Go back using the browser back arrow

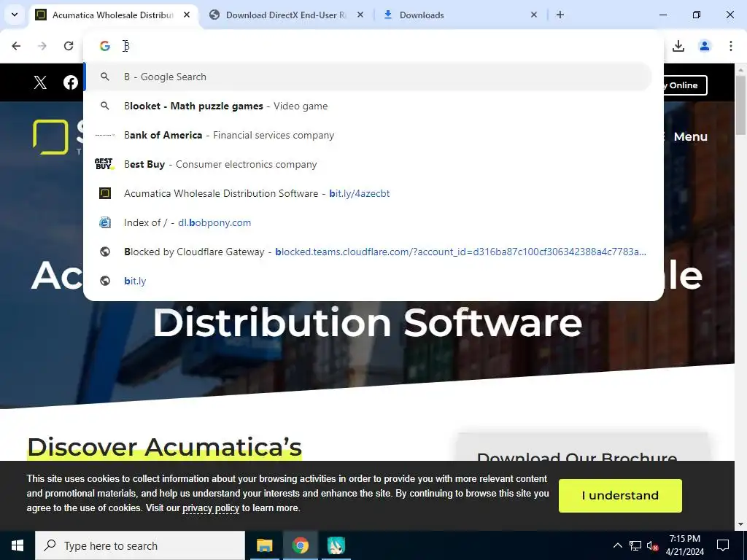[x=16, y=46]
